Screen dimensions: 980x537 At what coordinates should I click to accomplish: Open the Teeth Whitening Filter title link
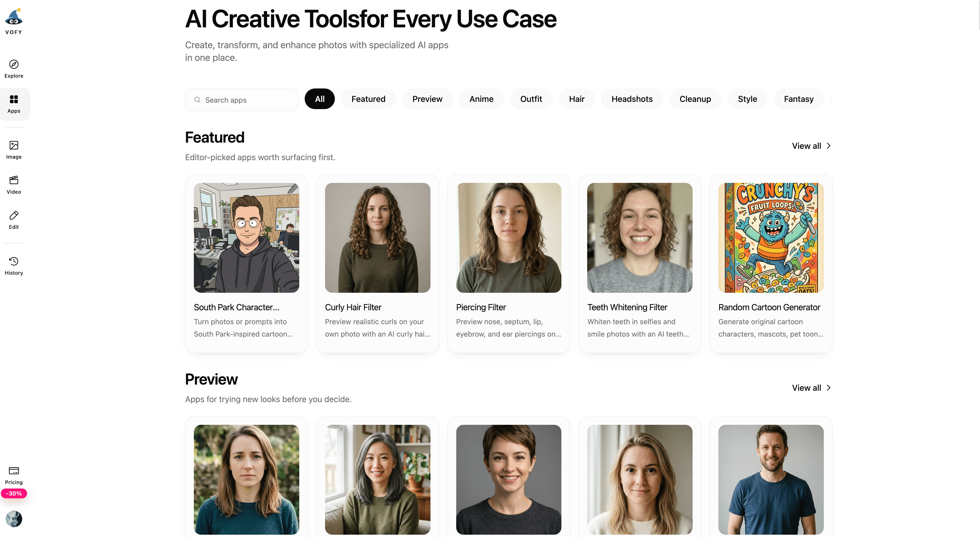point(627,307)
